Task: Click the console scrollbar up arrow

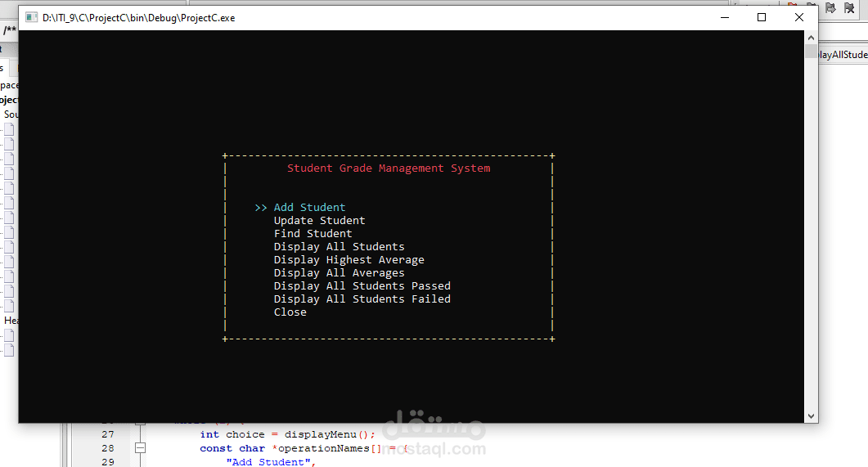Action: (x=811, y=38)
